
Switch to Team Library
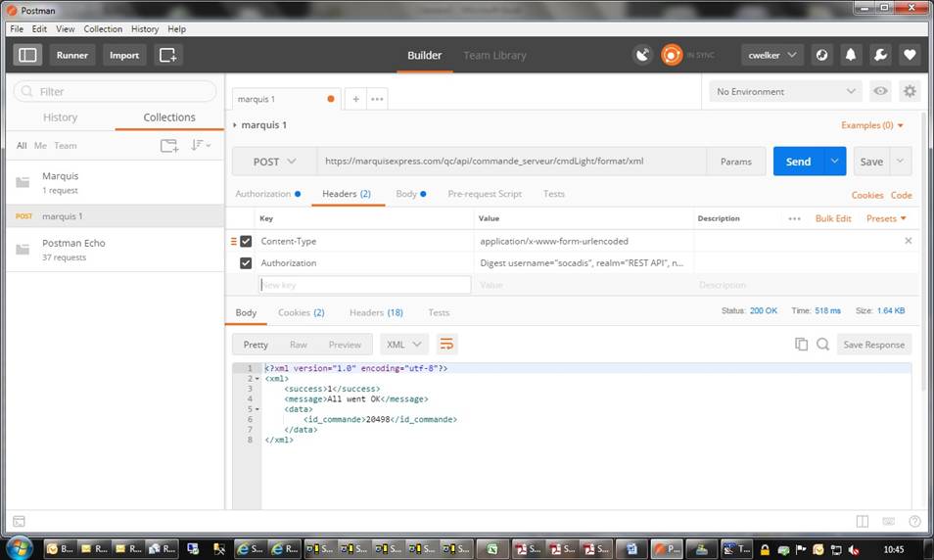pyautogui.click(x=494, y=55)
